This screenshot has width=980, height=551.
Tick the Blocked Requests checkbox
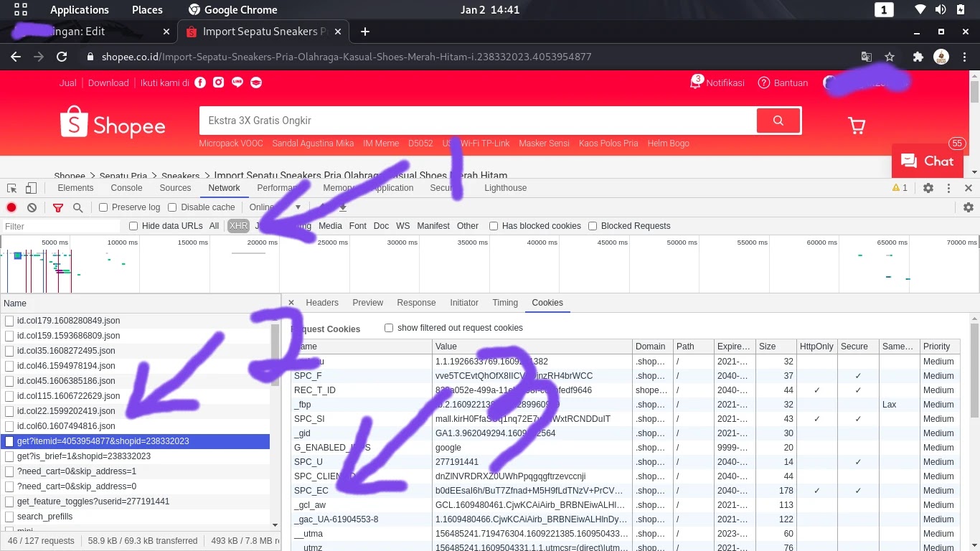(593, 226)
